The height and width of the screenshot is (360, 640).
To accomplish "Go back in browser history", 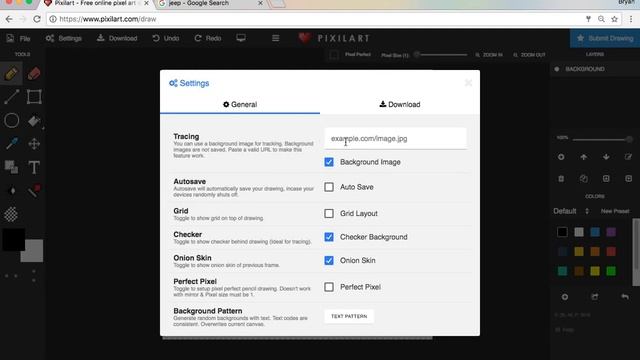I will click(x=9, y=19).
